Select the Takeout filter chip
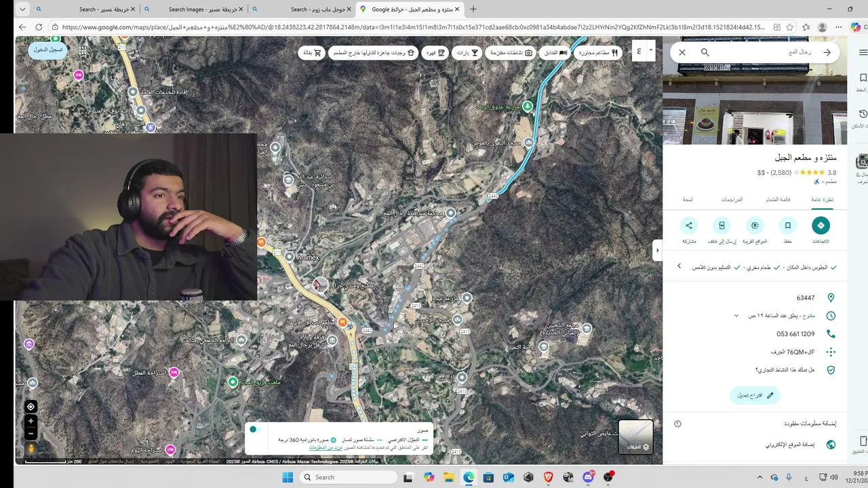Image resolution: width=868 pixels, height=488 pixels. pos(374,52)
